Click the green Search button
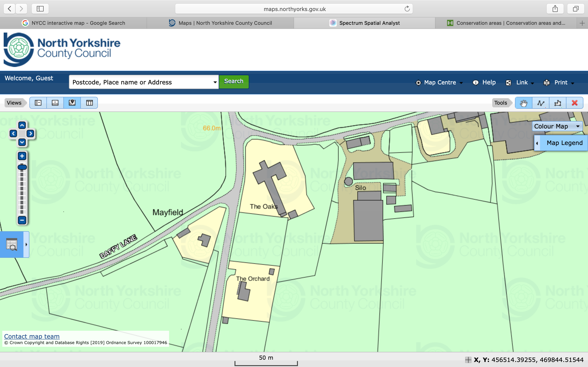Image resolution: width=588 pixels, height=367 pixels. (234, 82)
